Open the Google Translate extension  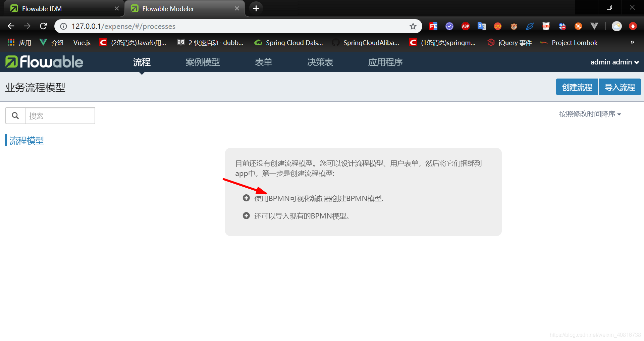tap(481, 26)
